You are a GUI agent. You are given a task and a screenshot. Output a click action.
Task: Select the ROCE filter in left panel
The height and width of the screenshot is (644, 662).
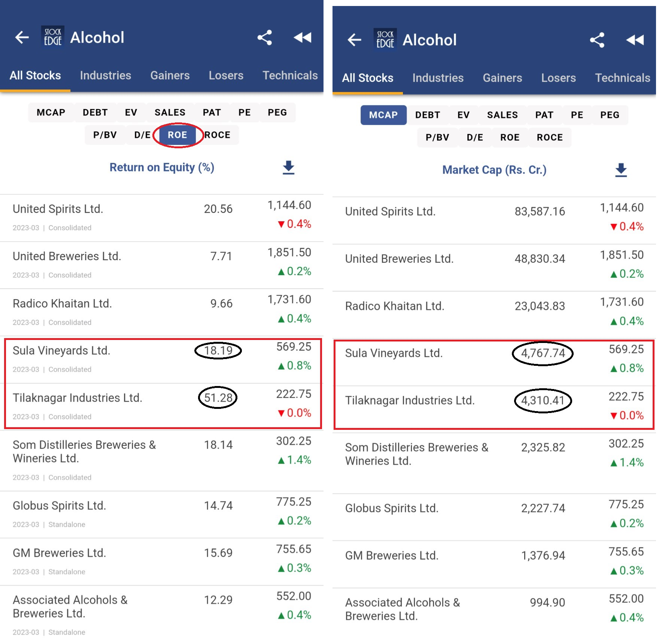click(x=218, y=135)
